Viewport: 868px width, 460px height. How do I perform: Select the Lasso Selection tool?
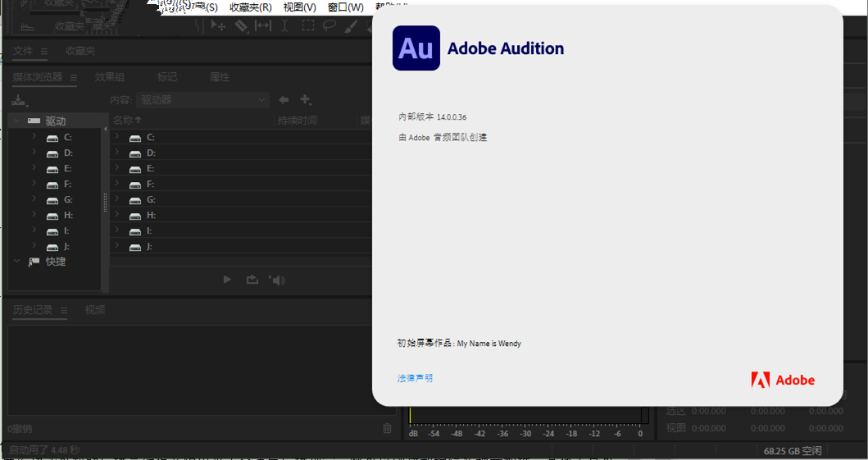[329, 25]
